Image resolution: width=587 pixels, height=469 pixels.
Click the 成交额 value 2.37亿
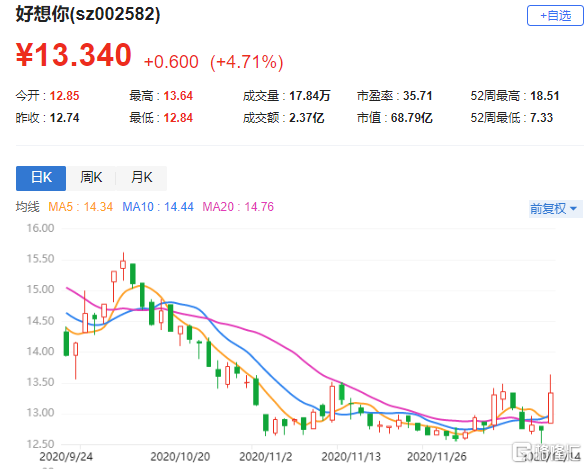tap(307, 118)
